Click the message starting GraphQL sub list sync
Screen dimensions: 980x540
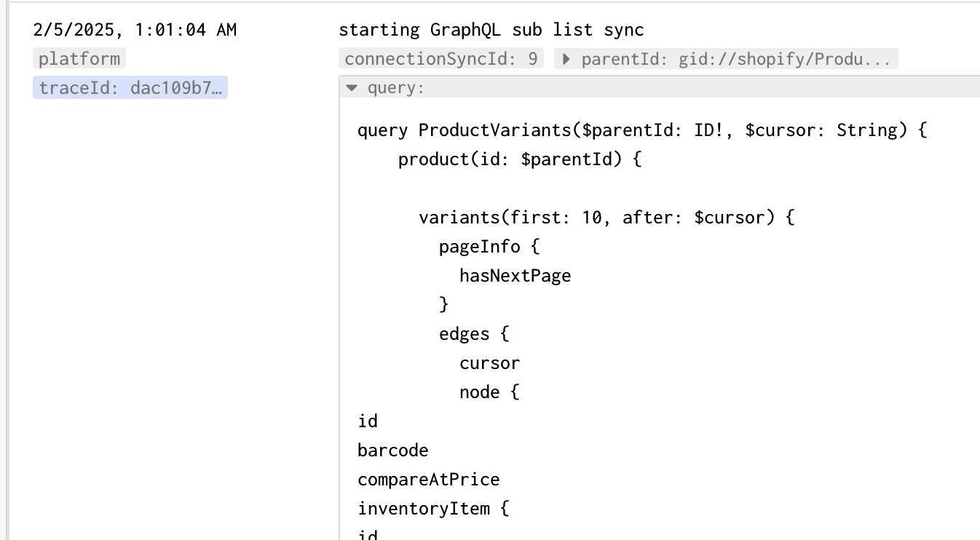click(491, 30)
